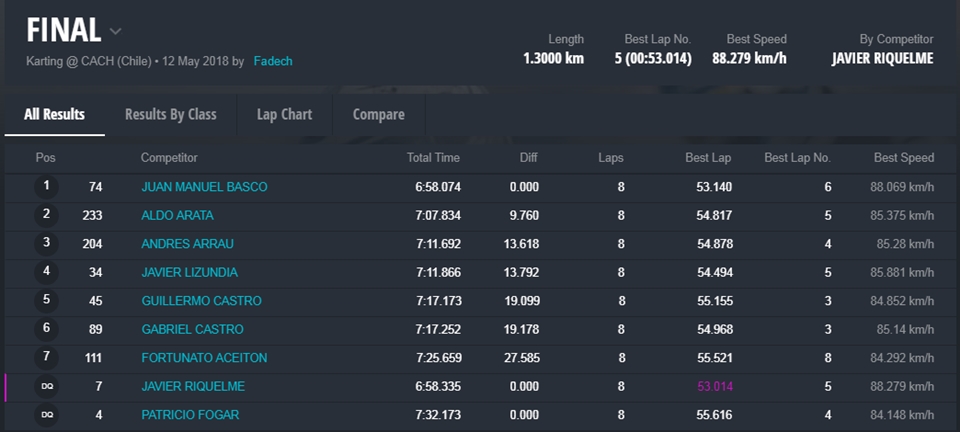The image size is (960, 432).
Task: Click DQ badge for Javier Riquelme
Action: (46, 386)
